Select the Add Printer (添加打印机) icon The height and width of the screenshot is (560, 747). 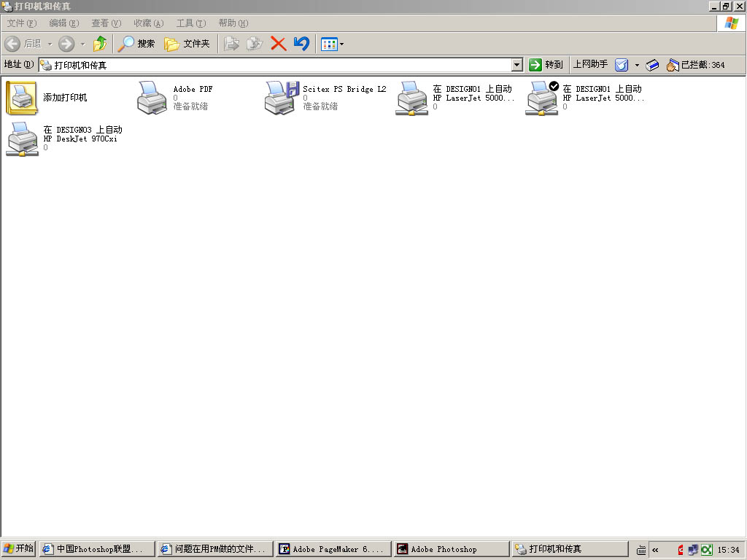tap(21, 98)
